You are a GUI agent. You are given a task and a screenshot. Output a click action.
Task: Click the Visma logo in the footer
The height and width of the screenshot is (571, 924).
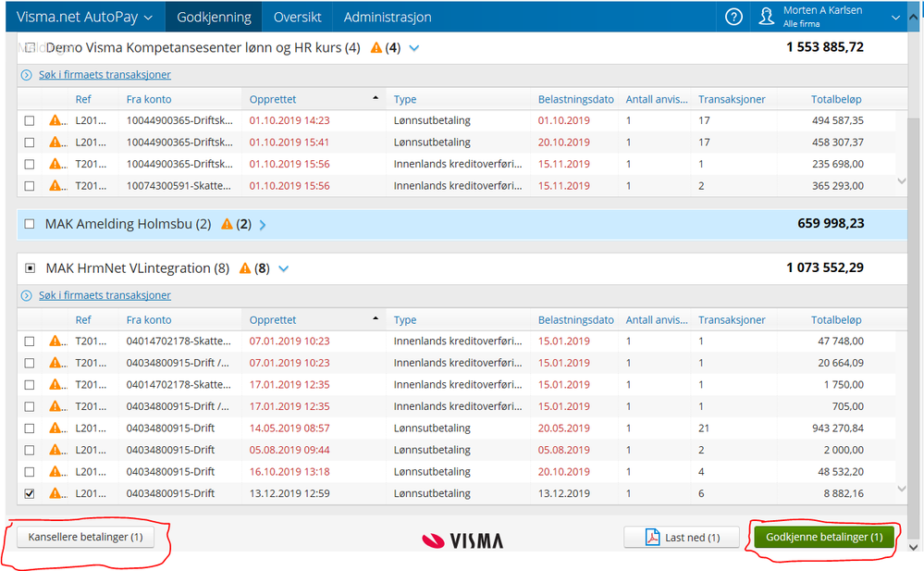(462, 540)
